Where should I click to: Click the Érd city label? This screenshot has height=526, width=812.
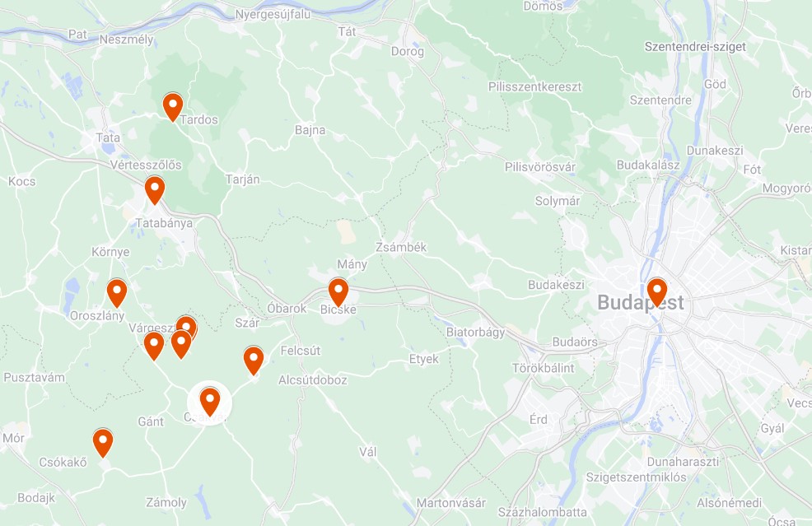click(539, 419)
